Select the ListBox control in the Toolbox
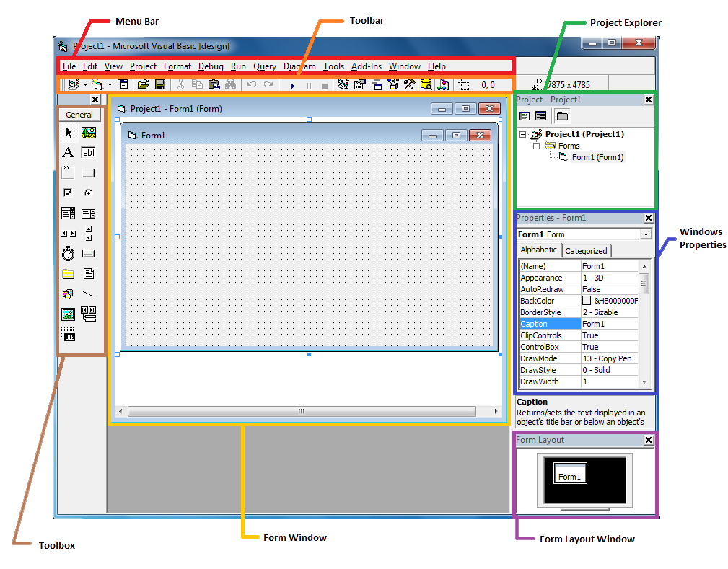Image resolution: width=728 pixels, height=569 pixels. (x=88, y=213)
